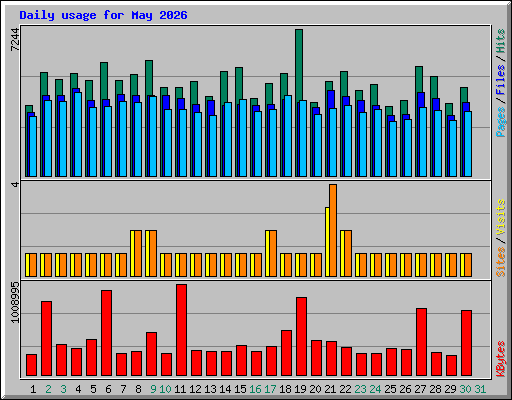
Task: Select the cyan Pages bar on day 18
Action: 288,136
